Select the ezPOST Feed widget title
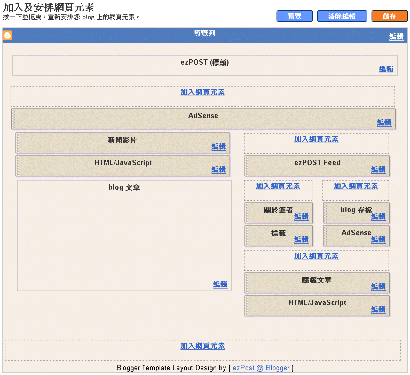410x375 pixels. tap(317, 163)
